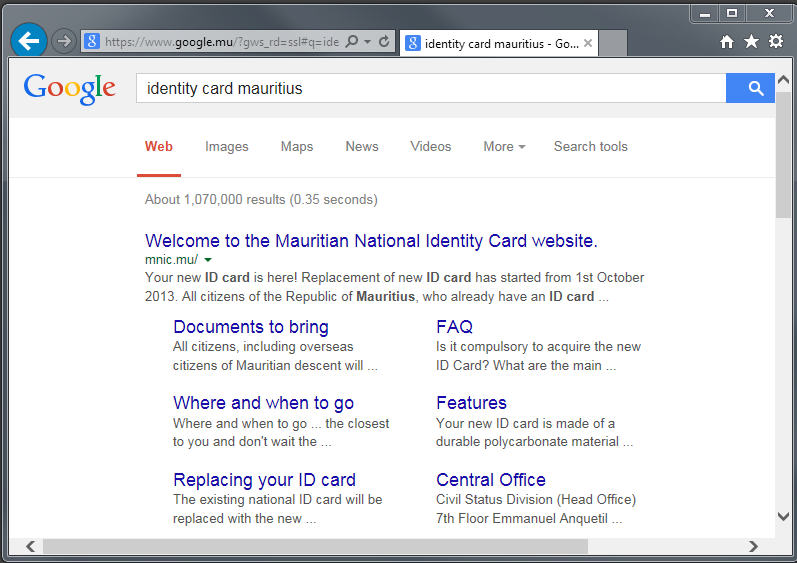
Task: Click the Google favicon in address bar
Action: pyautogui.click(x=92, y=41)
